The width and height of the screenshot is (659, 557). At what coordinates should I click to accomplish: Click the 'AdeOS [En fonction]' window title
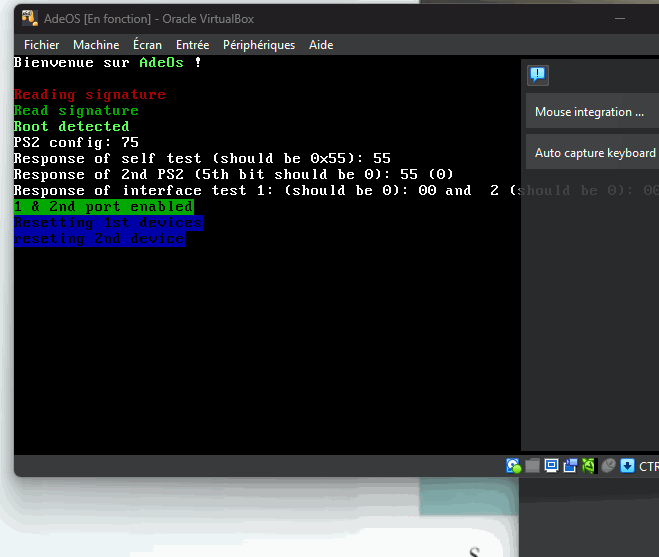click(149, 19)
